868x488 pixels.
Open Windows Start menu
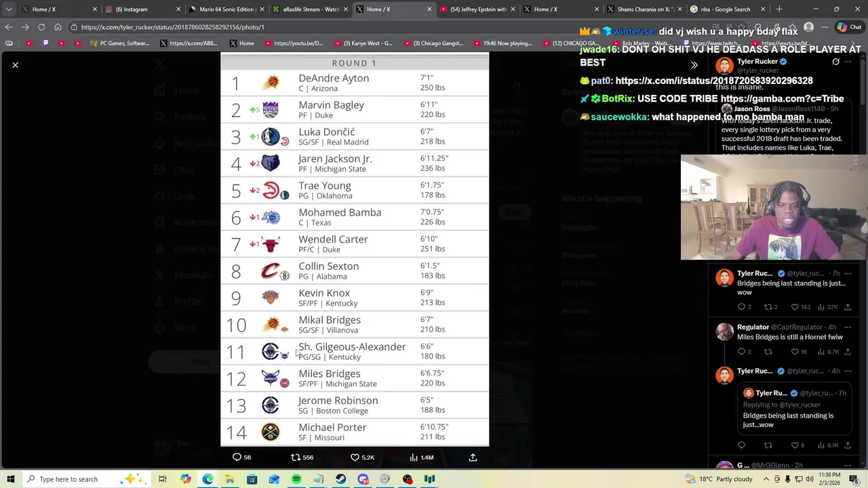click(11, 479)
